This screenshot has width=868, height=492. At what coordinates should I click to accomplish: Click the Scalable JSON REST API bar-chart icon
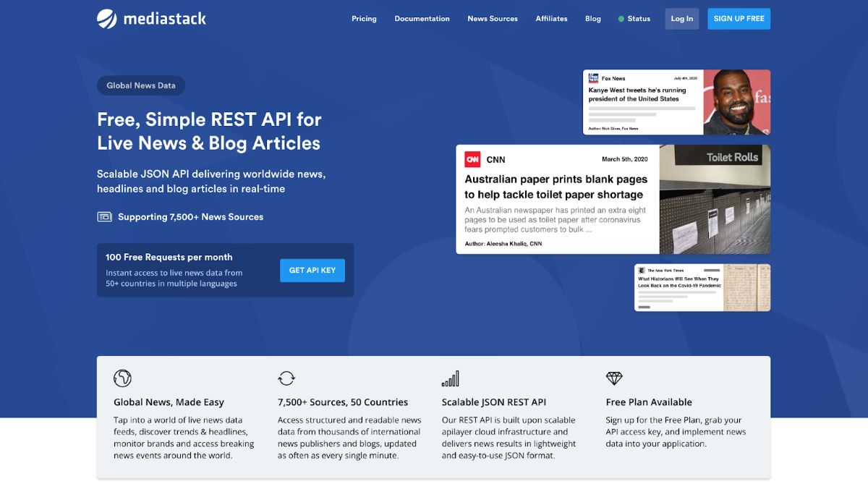point(450,378)
